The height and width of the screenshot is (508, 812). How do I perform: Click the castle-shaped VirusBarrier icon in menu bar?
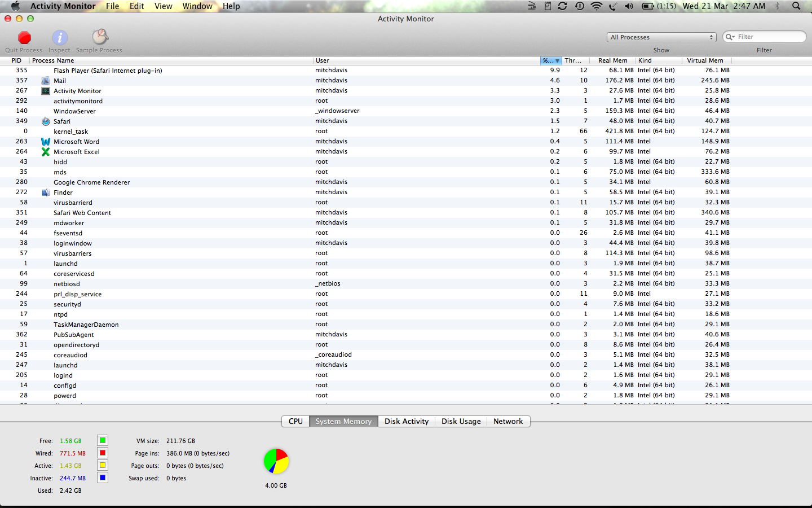point(547,6)
